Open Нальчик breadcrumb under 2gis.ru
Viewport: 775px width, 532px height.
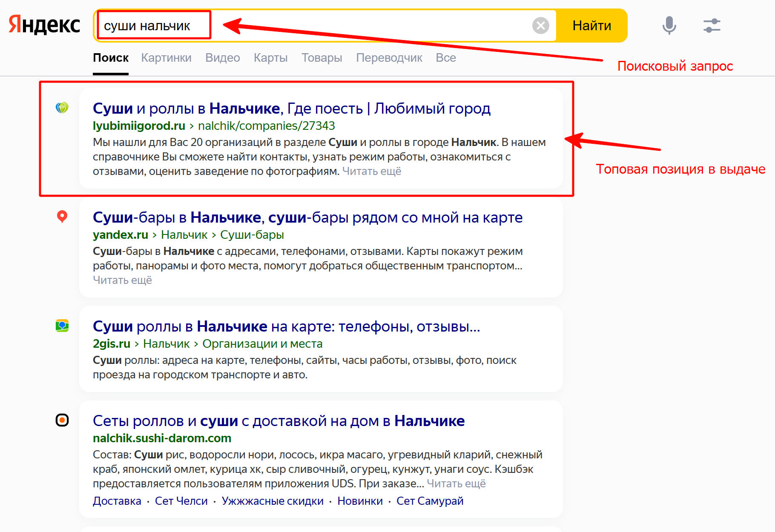coord(166,344)
